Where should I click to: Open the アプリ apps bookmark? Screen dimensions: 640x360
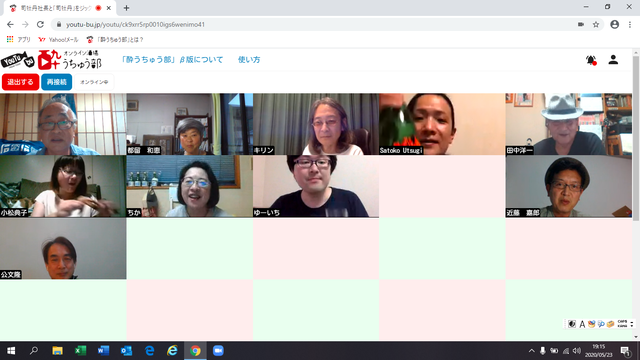pos(19,40)
